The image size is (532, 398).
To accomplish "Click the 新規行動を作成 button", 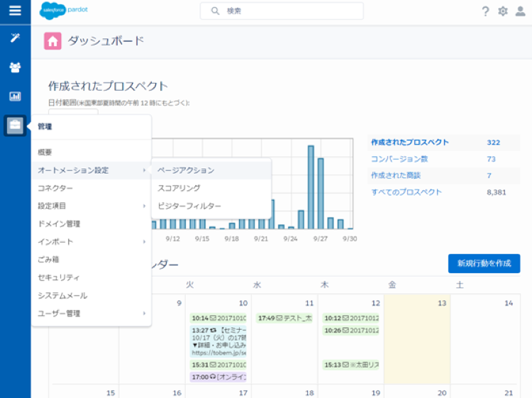I will pos(484,263).
